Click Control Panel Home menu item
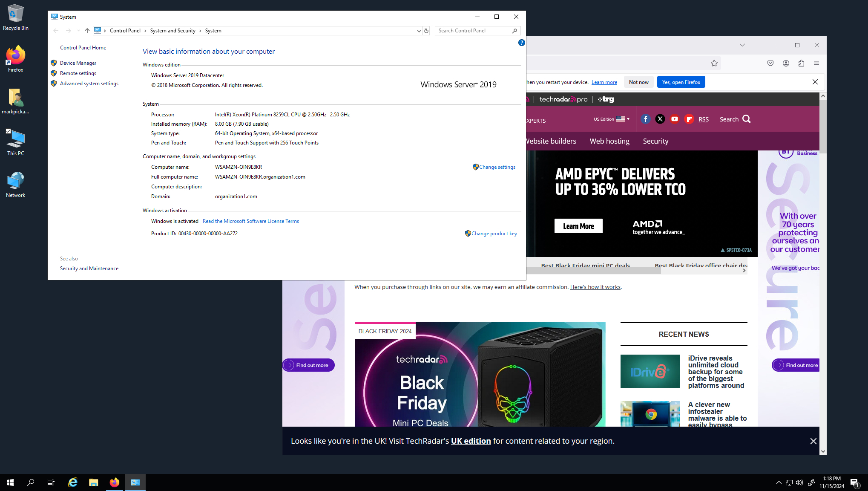The width and height of the screenshot is (868, 491). [x=83, y=47]
